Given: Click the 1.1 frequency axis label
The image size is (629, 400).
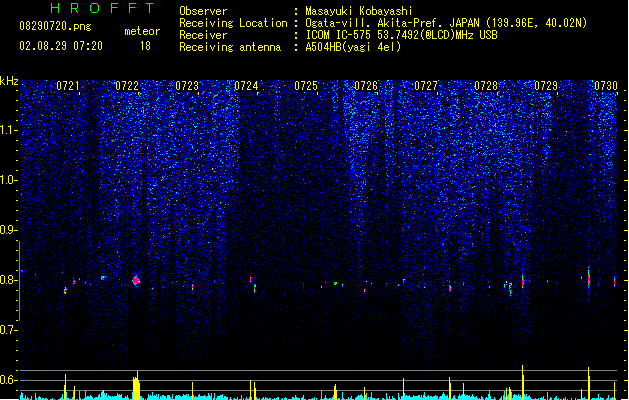Looking at the screenshot, I should pos(8,130).
